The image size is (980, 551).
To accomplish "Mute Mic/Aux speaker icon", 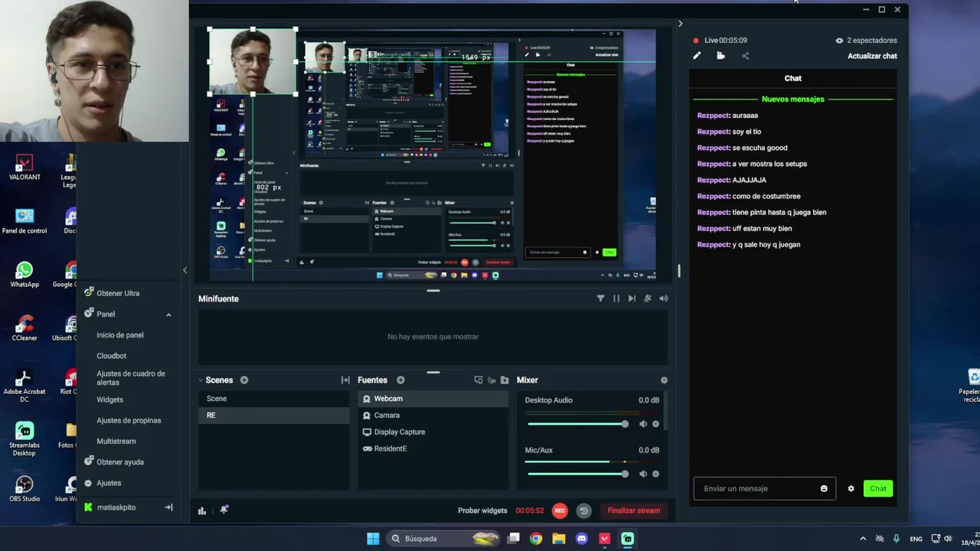I will (643, 474).
